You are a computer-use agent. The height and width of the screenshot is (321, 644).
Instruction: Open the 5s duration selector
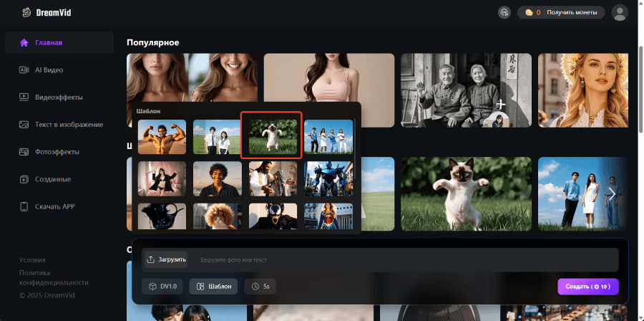pos(260,287)
